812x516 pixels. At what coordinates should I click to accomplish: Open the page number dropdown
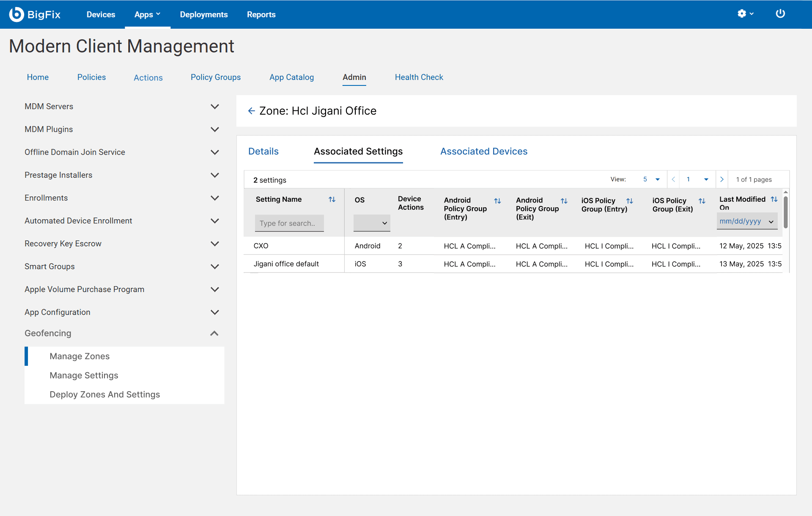[697, 179]
